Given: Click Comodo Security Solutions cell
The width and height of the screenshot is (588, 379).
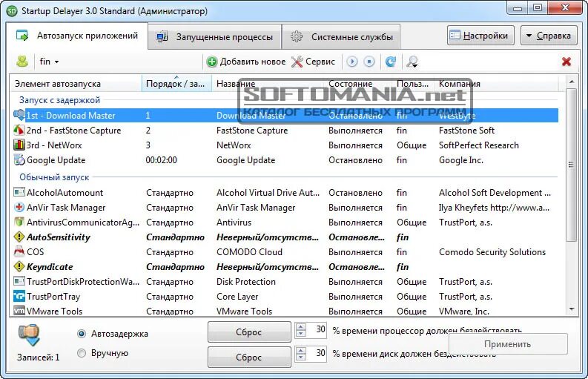Looking at the screenshot, I should click(492, 251).
